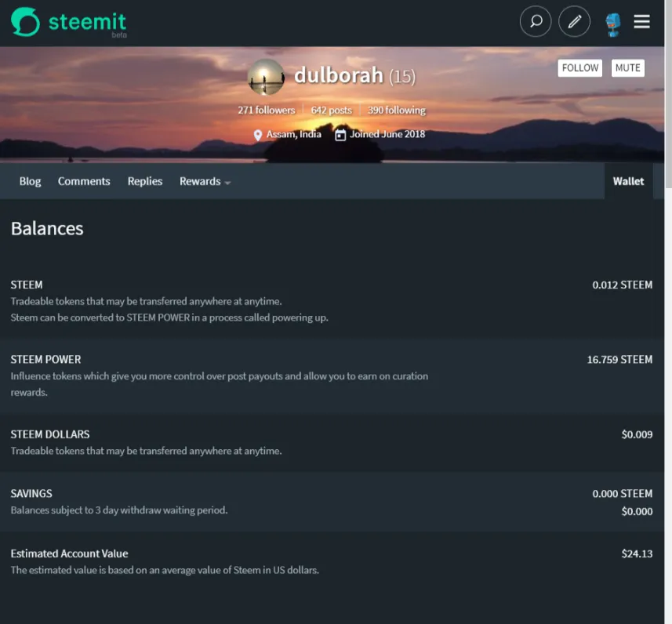672x624 pixels.
Task: Select the Wallet tab
Action: click(x=628, y=181)
